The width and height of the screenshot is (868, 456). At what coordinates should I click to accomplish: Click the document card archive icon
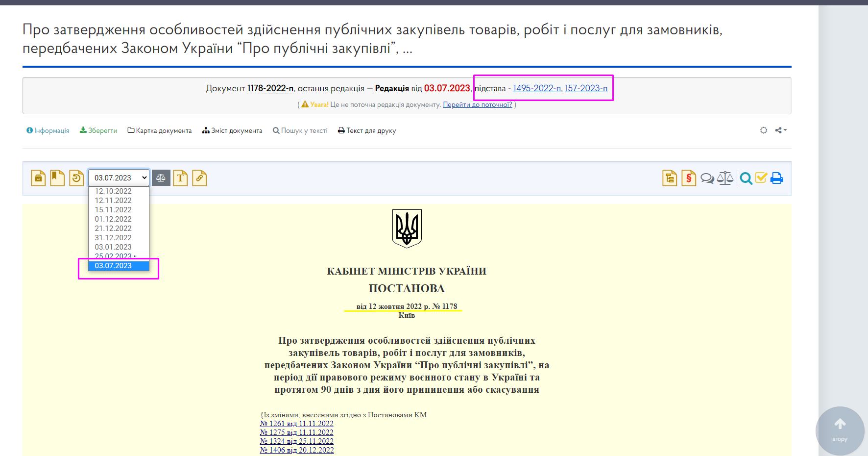coord(38,178)
